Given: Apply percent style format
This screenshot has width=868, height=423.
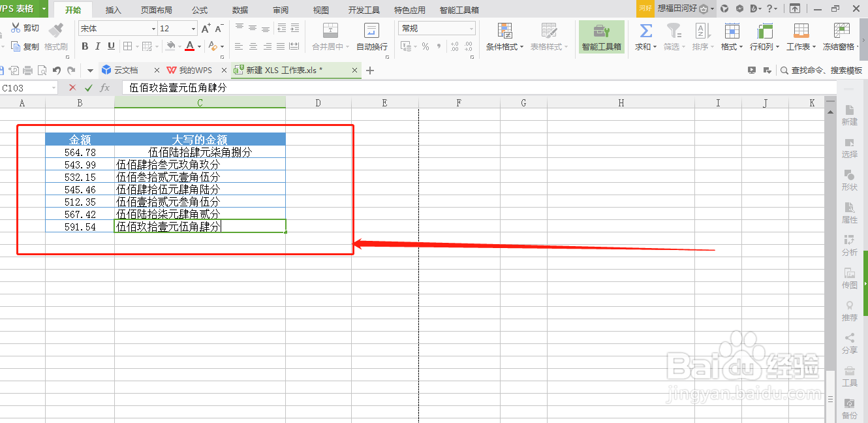Looking at the screenshot, I should [426, 47].
